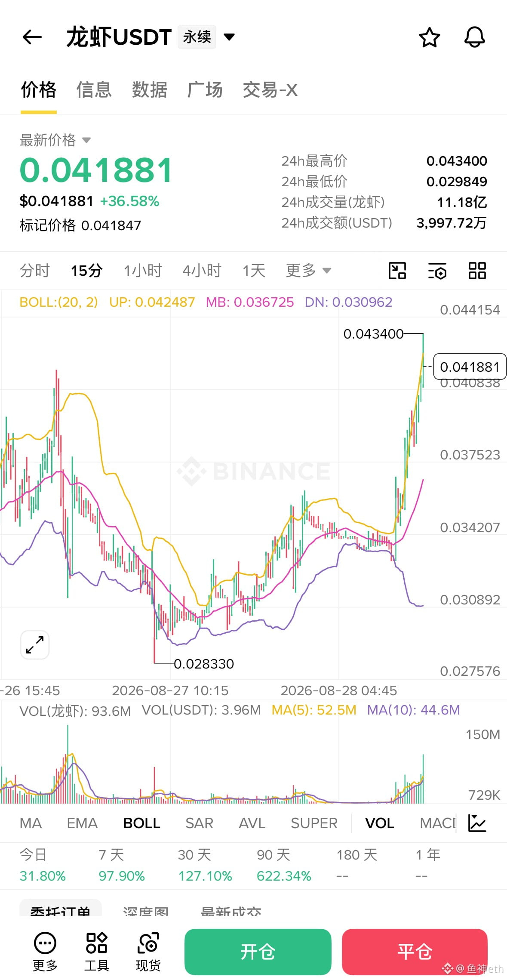Viewport: 507px width, 980px height.
Task: Open chart settings icon
Action: point(437,271)
